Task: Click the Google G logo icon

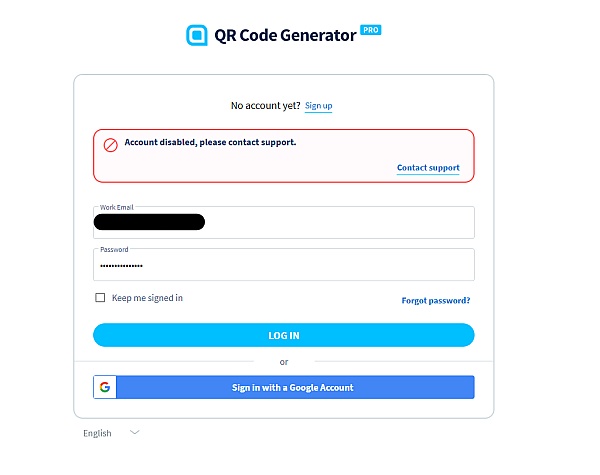Action: click(x=105, y=387)
